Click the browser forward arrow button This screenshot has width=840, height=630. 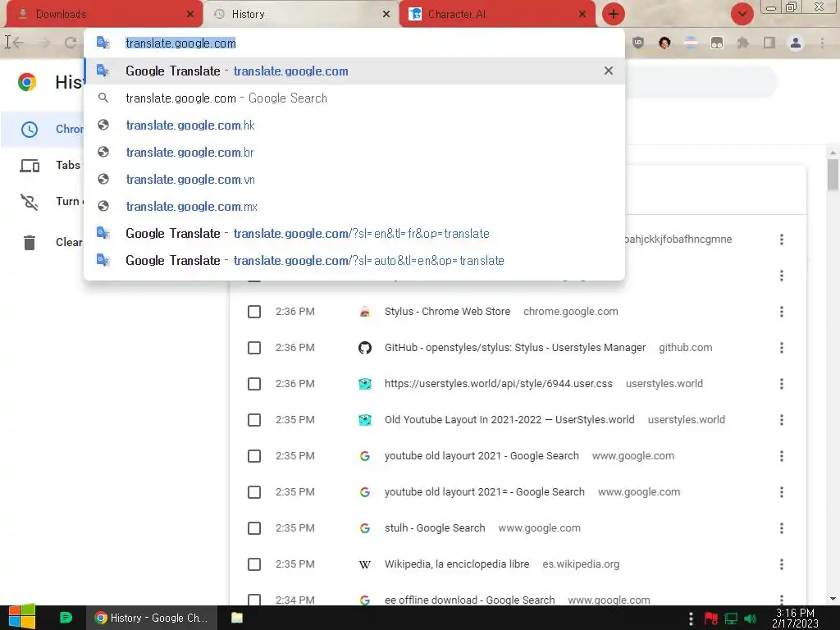click(43, 43)
